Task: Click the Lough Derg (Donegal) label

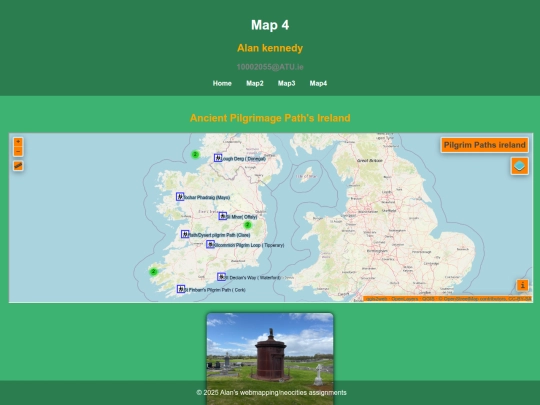Action: pos(243,159)
